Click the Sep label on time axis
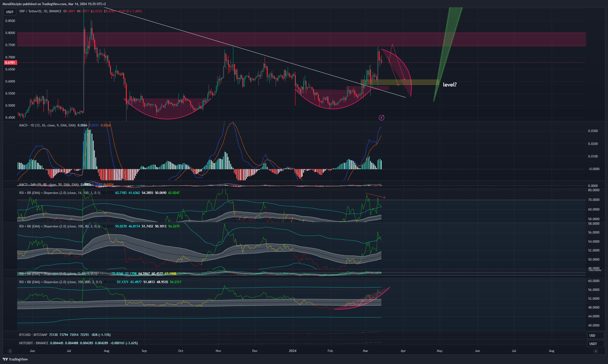608x364 pixels. click(144, 351)
